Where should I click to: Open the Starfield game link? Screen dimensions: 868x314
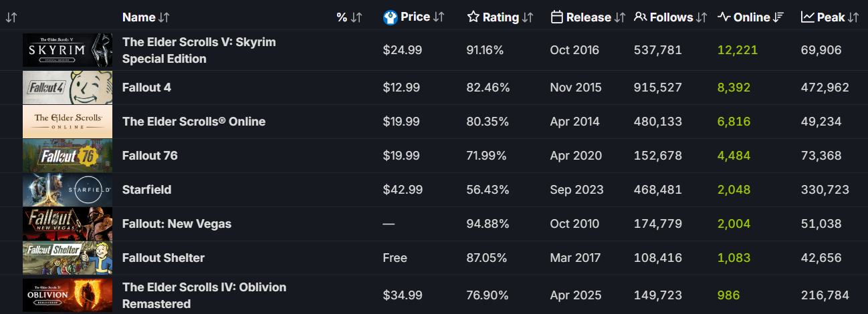[x=146, y=190]
